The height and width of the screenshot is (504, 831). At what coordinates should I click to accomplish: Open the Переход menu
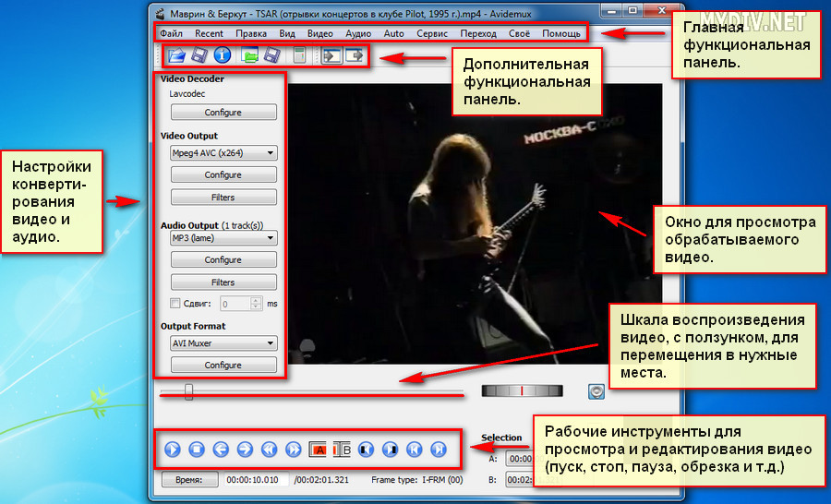pyautogui.click(x=478, y=33)
